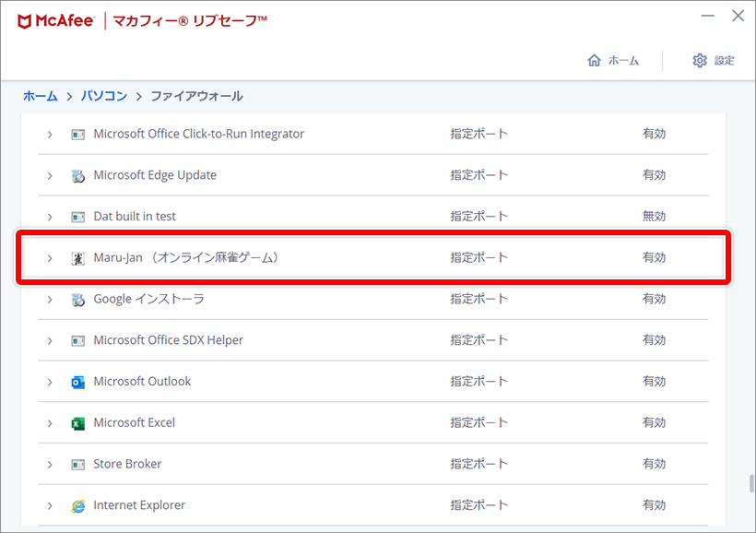Screen dimensions: 756x533
Task: Select the Microsoft Edge Update name
Action: (x=155, y=175)
